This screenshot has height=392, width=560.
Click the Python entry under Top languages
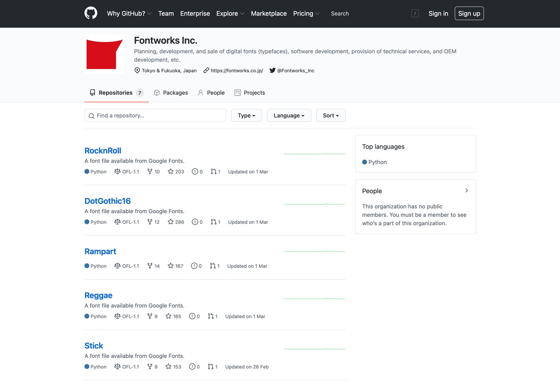click(374, 162)
